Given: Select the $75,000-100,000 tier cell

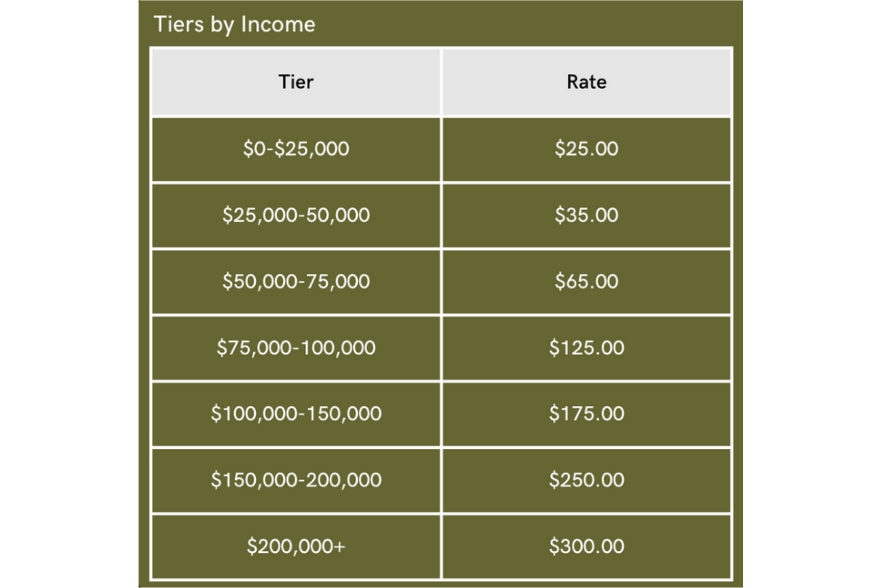Looking at the screenshot, I should tap(295, 348).
